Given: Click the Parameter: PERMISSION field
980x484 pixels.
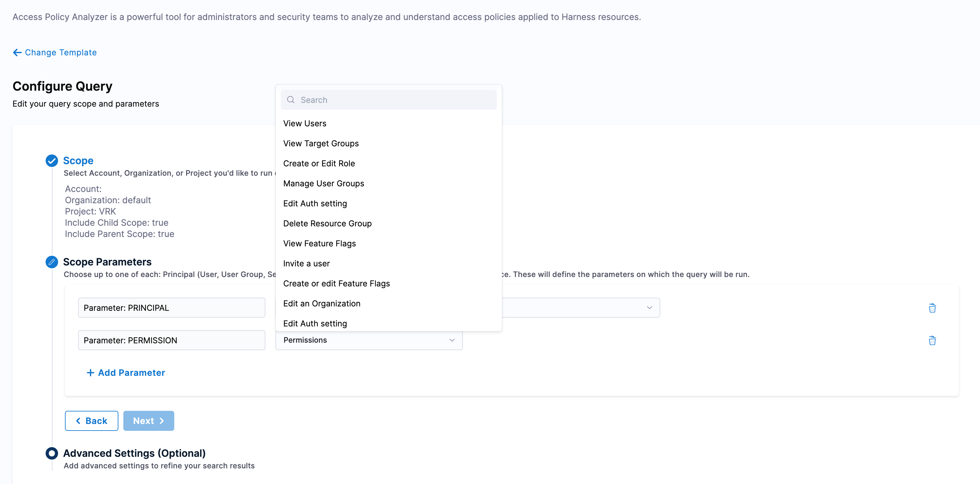Looking at the screenshot, I should coord(171,340).
